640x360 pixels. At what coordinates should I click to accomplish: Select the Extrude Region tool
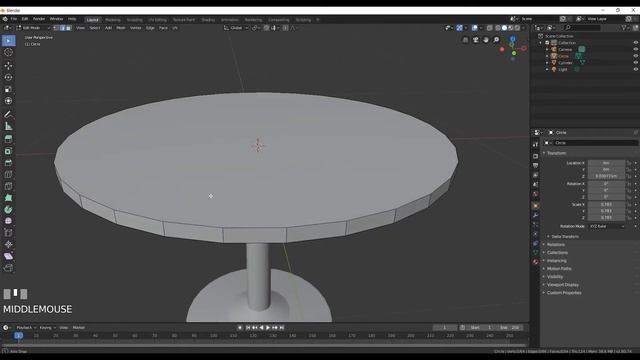pos(9,140)
